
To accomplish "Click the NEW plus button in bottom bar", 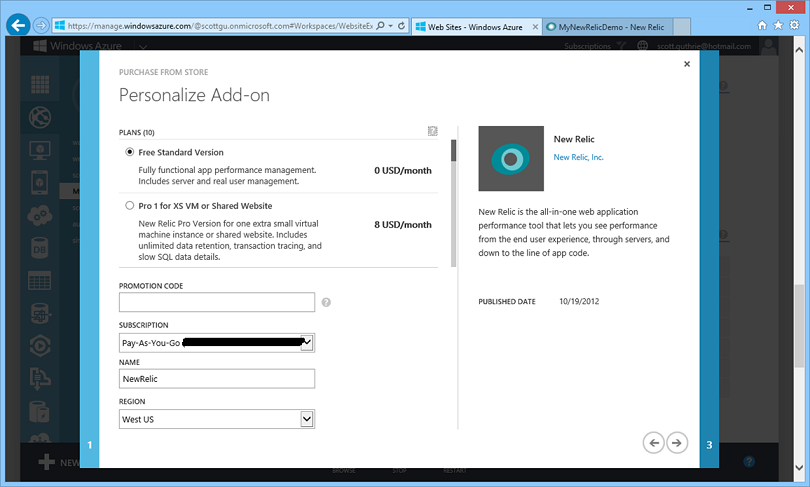I will (x=59, y=462).
